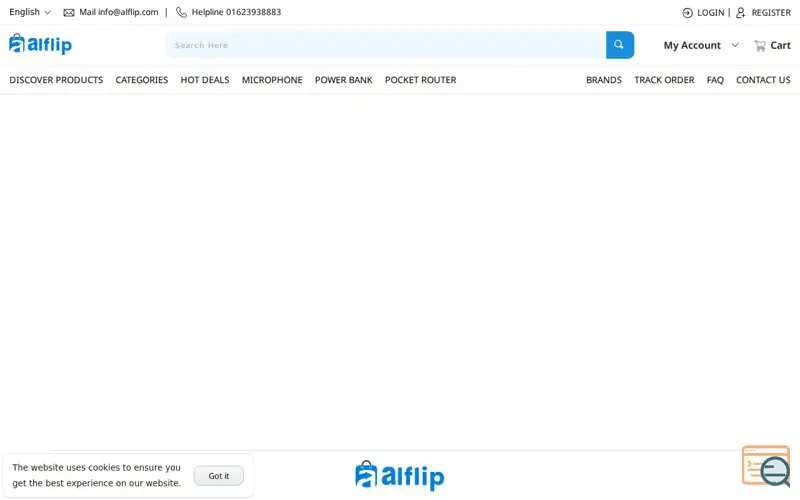Open the Track Order page
Image resolution: width=800 pixels, height=500 pixels.
click(x=664, y=80)
